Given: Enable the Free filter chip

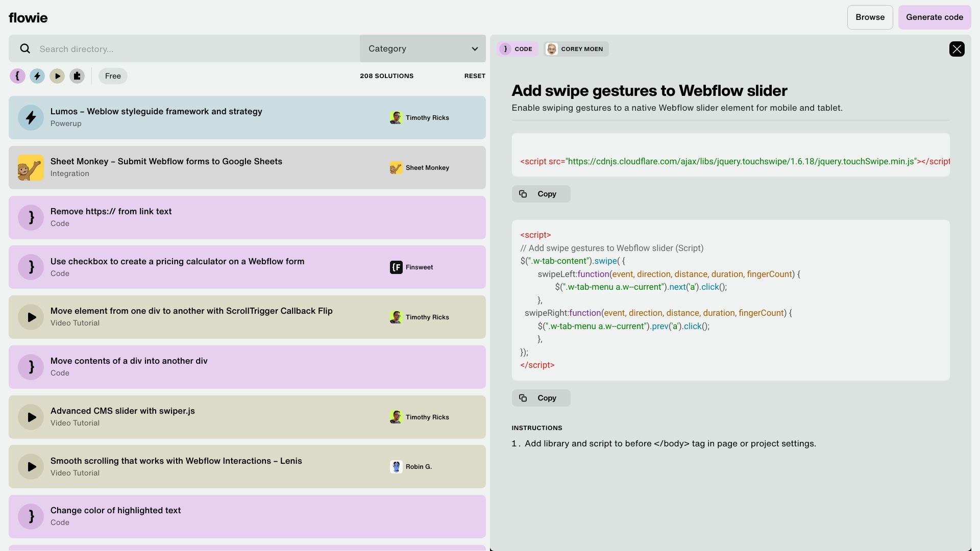Looking at the screenshot, I should pos(113,76).
